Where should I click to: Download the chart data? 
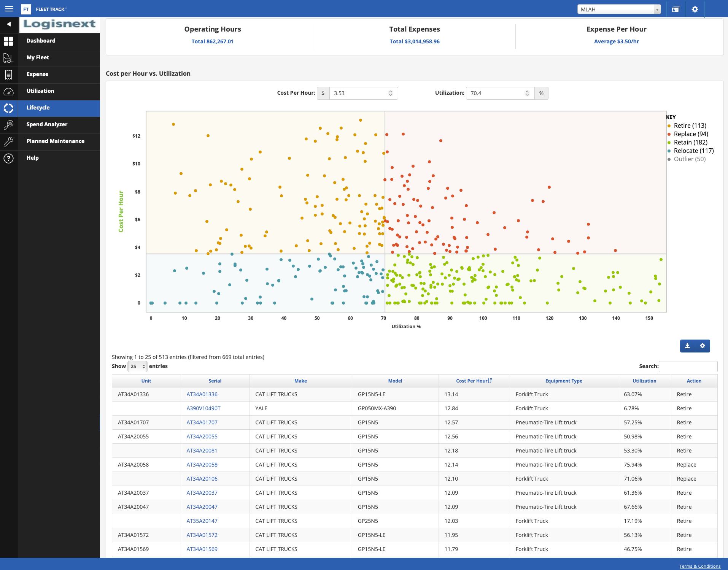pyautogui.click(x=687, y=346)
